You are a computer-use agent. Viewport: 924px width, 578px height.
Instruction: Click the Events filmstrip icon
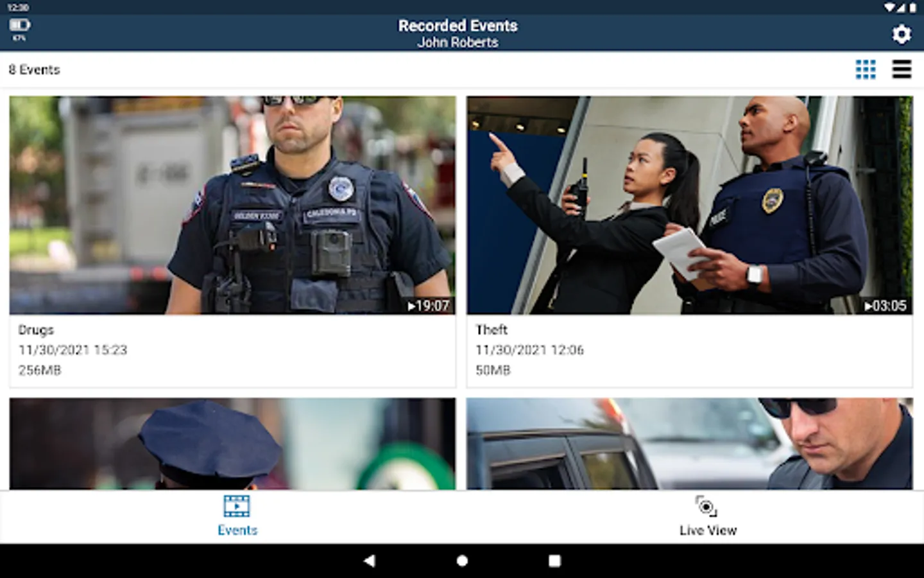tap(237, 506)
